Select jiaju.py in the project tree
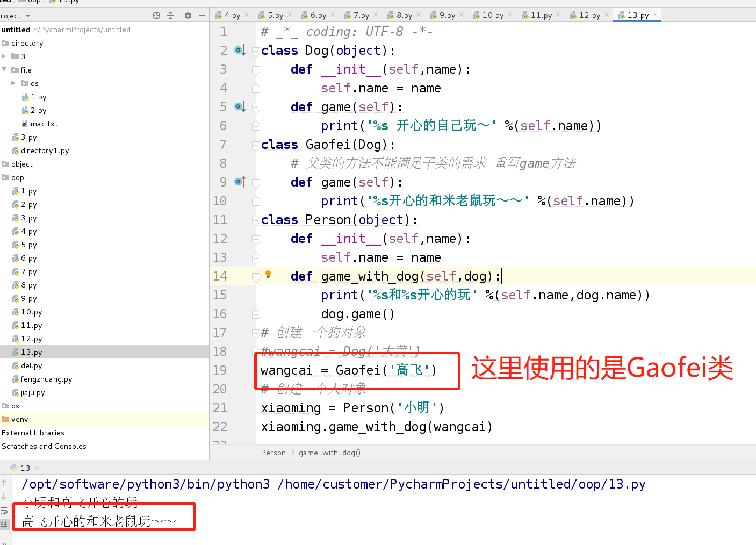The width and height of the screenshot is (756, 545). coord(33,392)
